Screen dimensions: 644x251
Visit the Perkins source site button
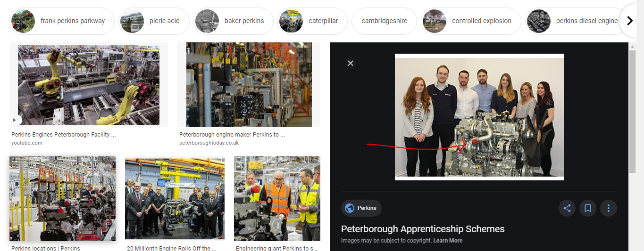pyautogui.click(x=361, y=208)
